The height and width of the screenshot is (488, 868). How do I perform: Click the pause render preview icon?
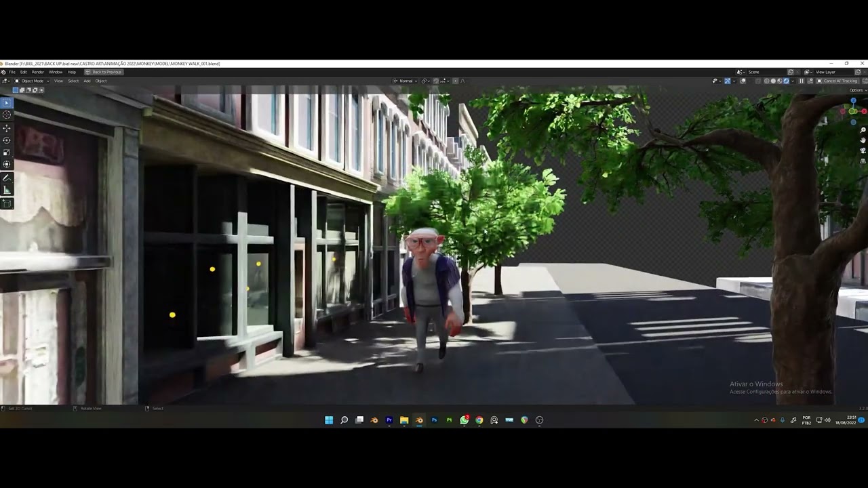click(802, 81)
